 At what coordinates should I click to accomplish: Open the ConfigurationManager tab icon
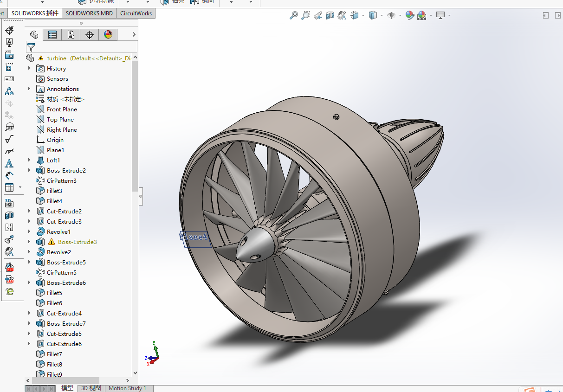pyautogui.click(x=71, y=35)
